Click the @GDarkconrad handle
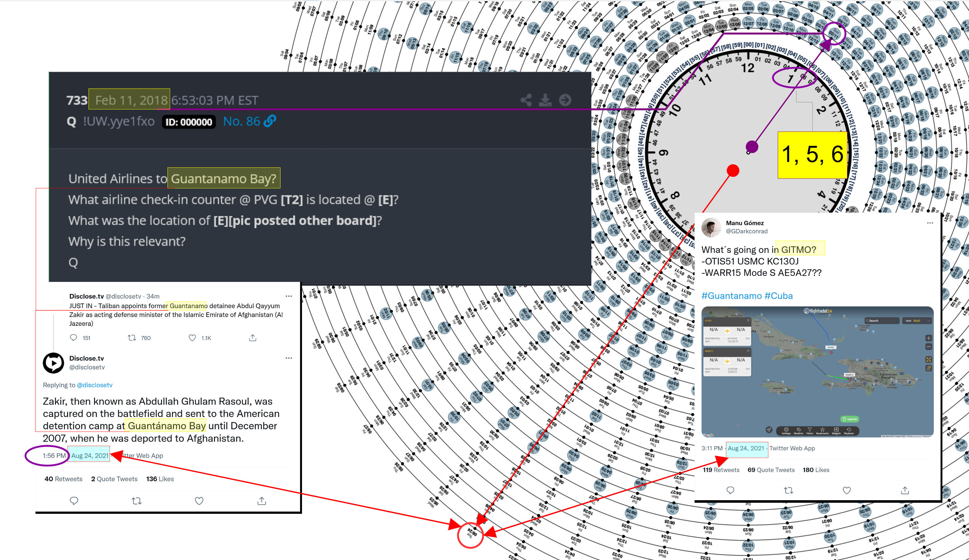Screen dimensions: 969x560 tap(746, 231)
